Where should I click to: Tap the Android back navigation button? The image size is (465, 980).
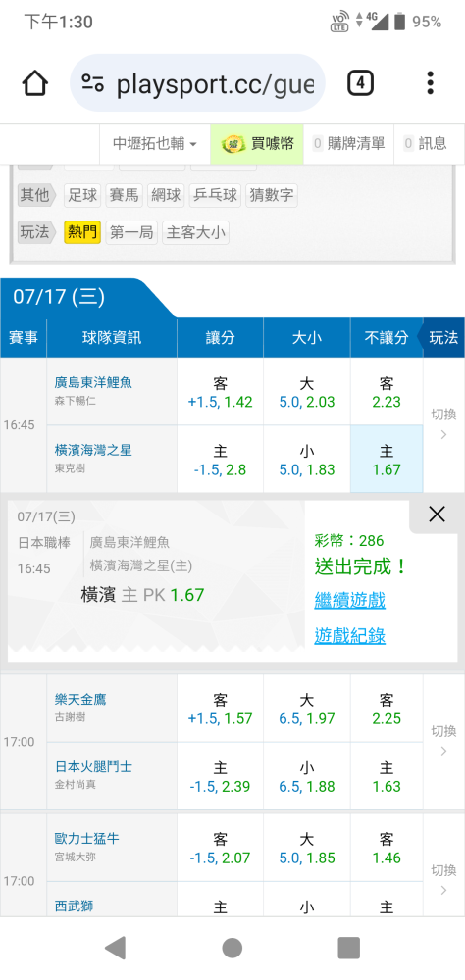tap(115, 948)
